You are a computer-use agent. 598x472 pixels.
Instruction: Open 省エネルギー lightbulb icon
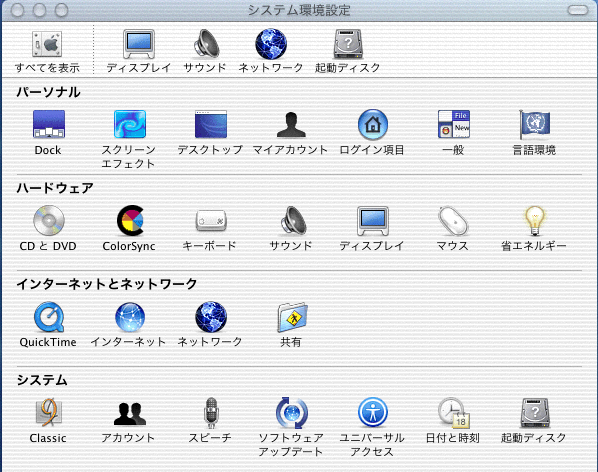tap(534, 220)
